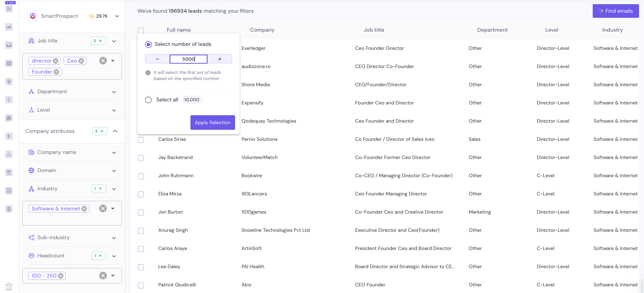644x293 pixels.
Task: Expand the Department filter
Action: click(x=114, y=92)
